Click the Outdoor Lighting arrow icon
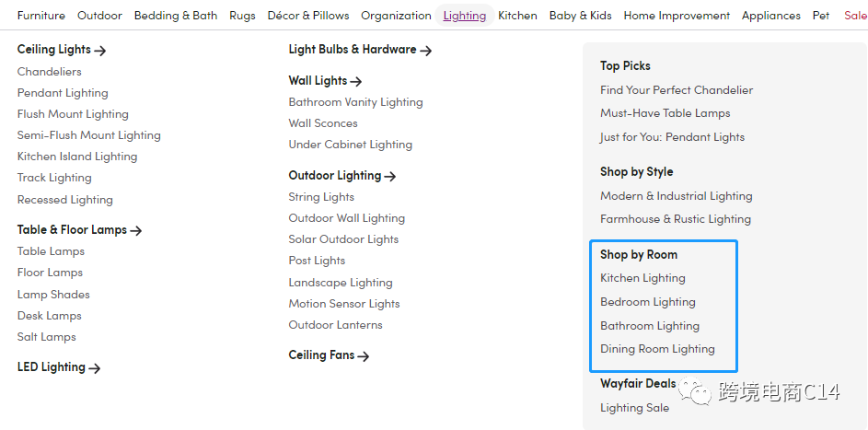Viewport: 868px width, 430px height. (x=390, y=177)
